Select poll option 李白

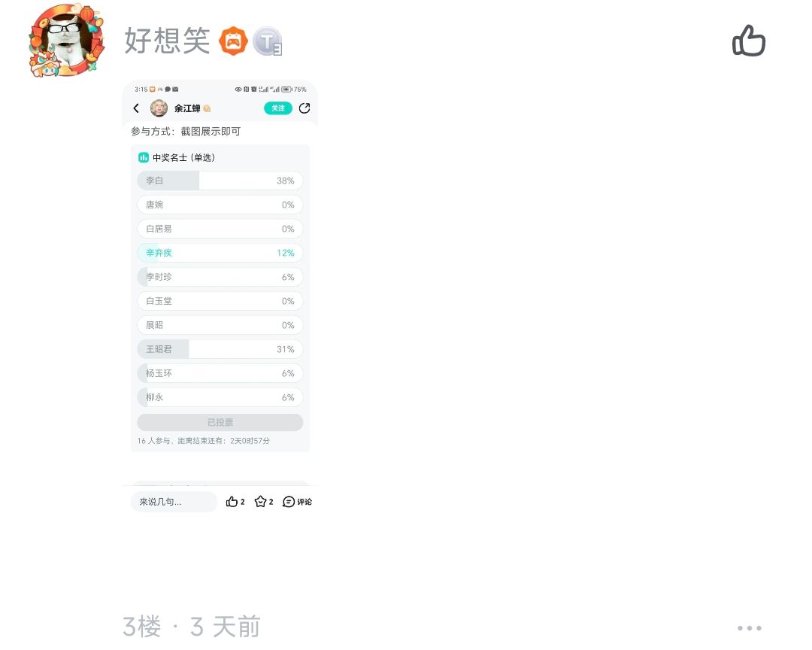click(x=220, y=181)
